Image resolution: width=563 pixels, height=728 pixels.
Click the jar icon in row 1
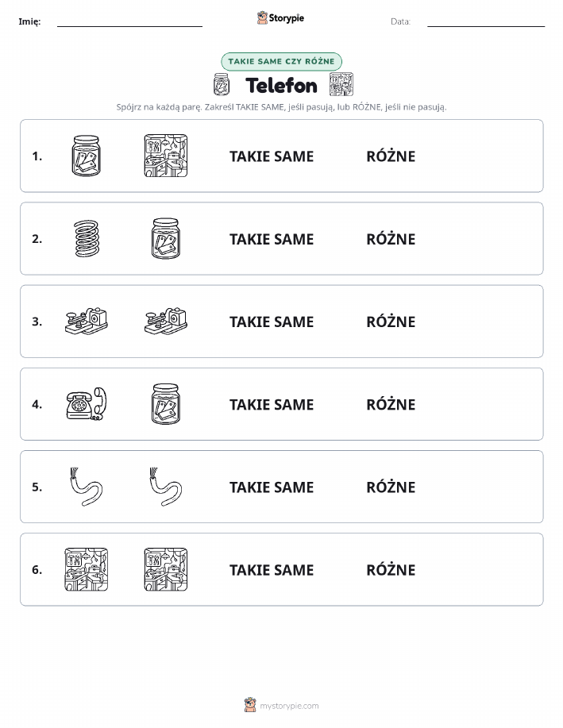[x=87, y=156]
